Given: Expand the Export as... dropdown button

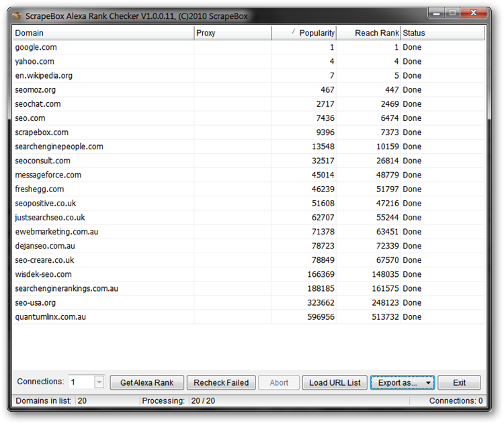Looking at the screenshot, I should click(402, 382).
